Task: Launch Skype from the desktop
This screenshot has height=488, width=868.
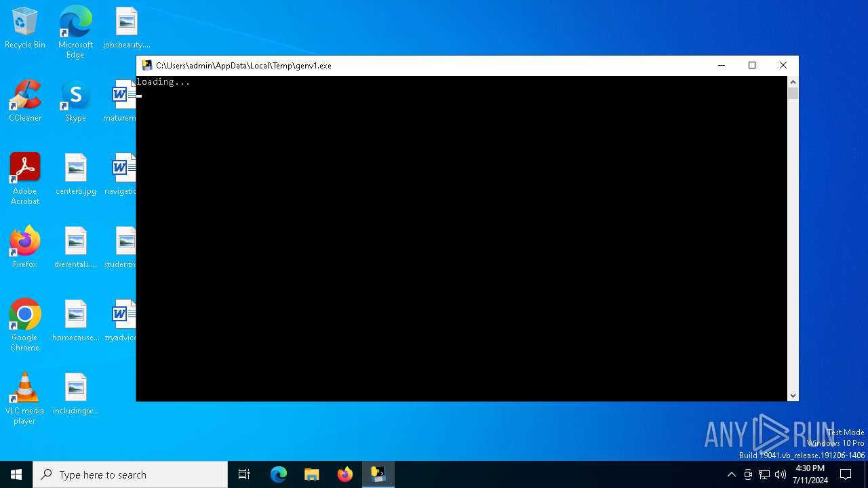Action: [75, 102]
